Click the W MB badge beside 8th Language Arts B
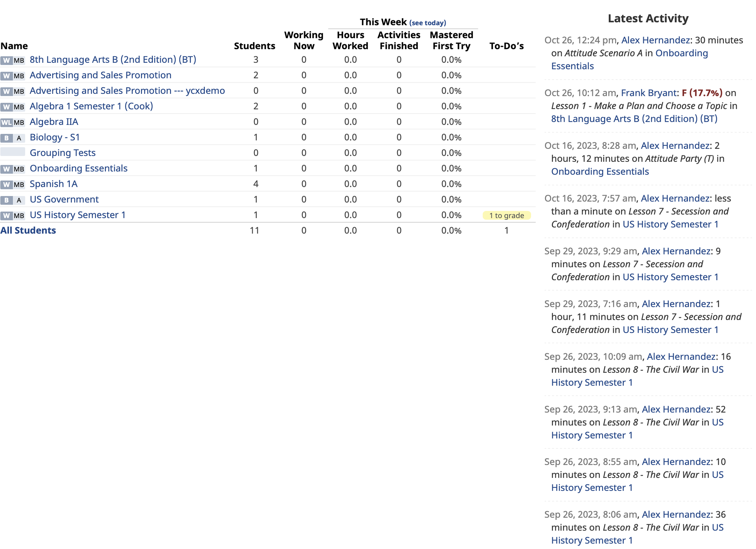Screen dimensions: 756x549 click(x=13, y=60)
